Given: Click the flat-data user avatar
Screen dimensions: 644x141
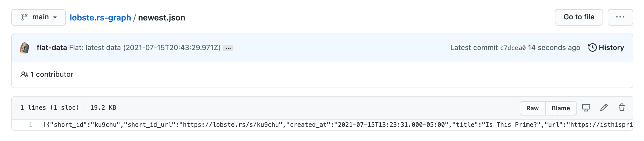Looking at the screenshot, I should tap(25, 48).
